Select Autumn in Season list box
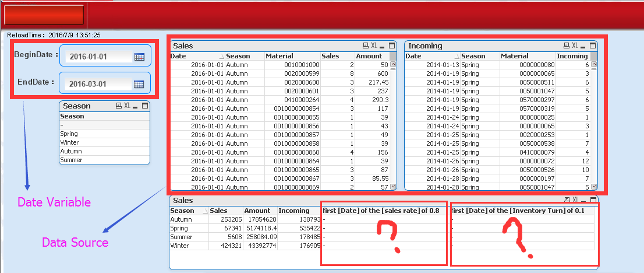Screen dimensions: 644x273 click(71, 151)
